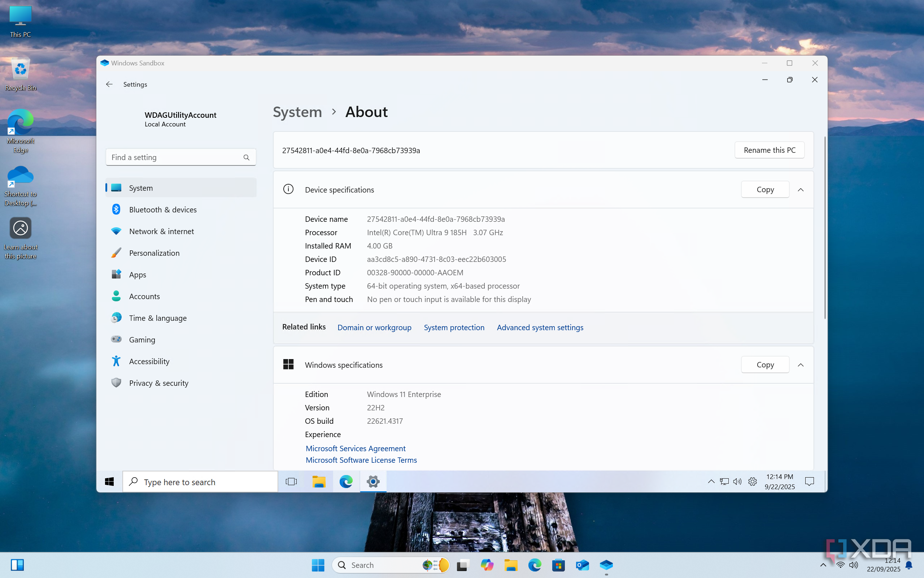Open Copilot from host taskbar
924x578 pixels.
487,565
